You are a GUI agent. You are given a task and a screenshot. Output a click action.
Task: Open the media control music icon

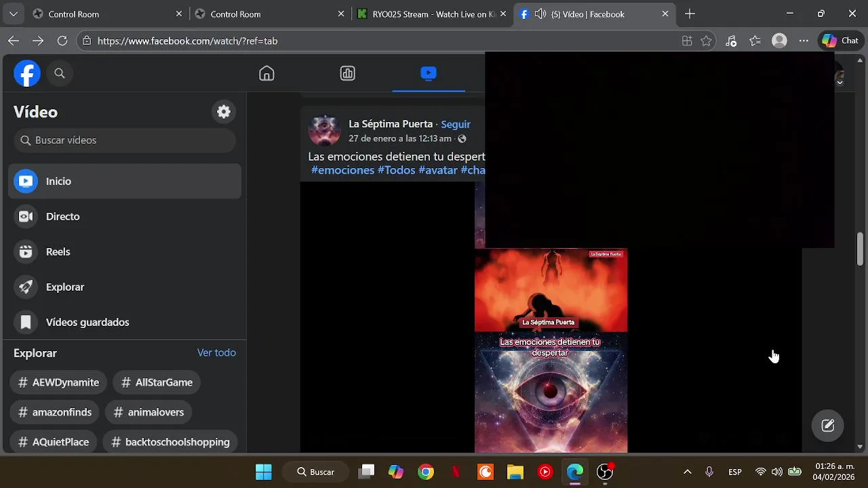tap(731, 41)
